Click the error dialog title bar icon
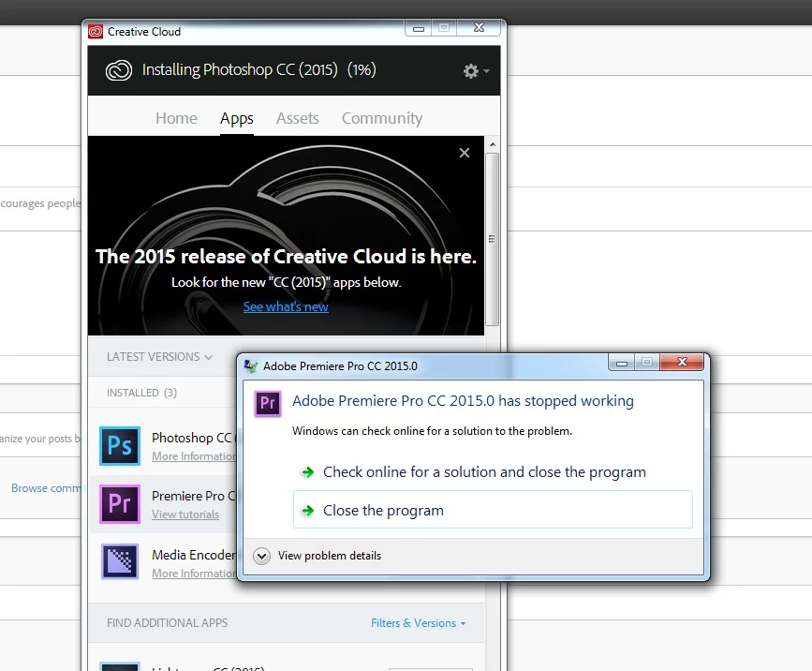Viewport: 812px width, 671px height. 251,366
